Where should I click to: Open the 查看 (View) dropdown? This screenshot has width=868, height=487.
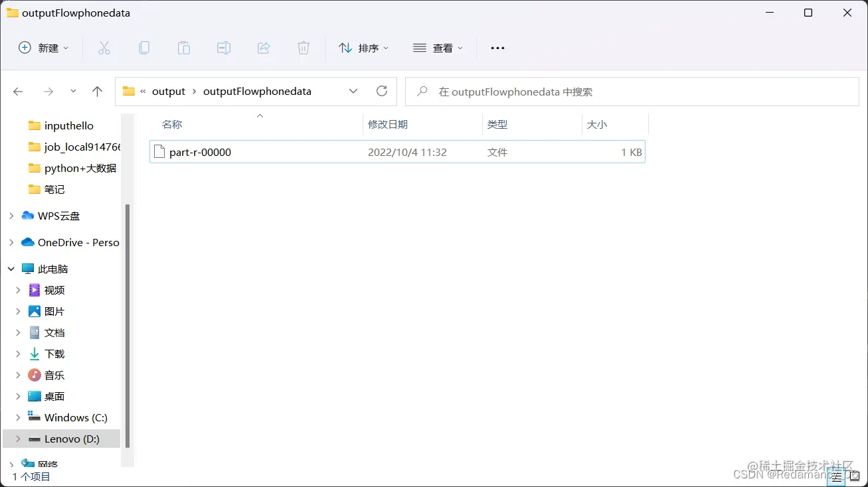point(437,47)
